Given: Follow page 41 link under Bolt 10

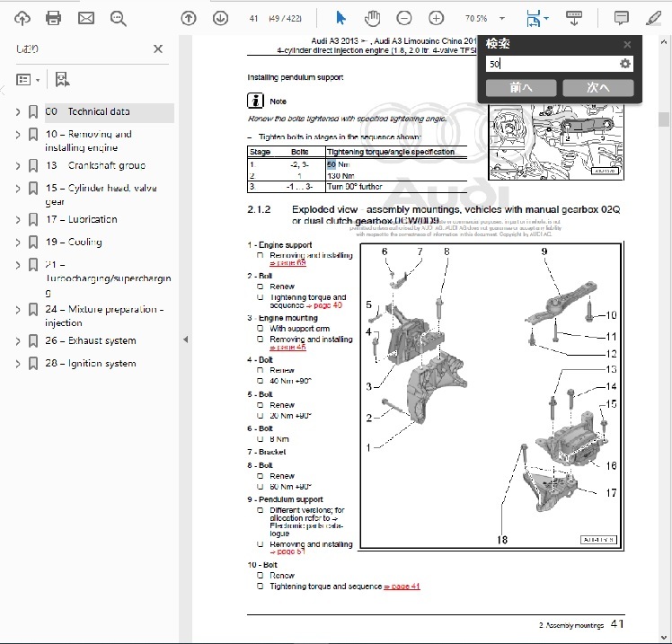Looking at the screenshot, I should tap(402, 587).
